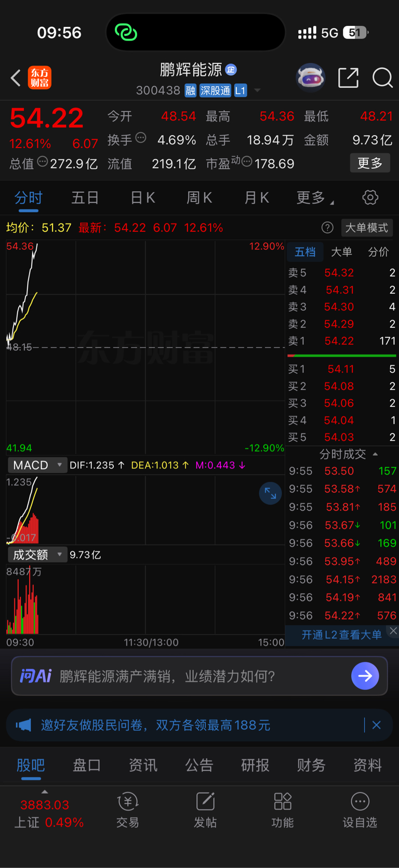Open the 研报 research reports tab
This screenshot has height=868, width=399.
click(x=255, y=765)
